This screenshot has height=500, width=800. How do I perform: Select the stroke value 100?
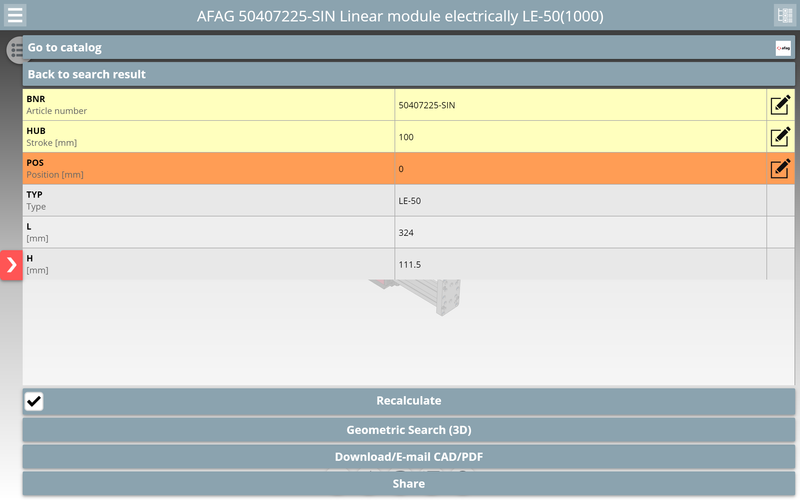(406, 137)
